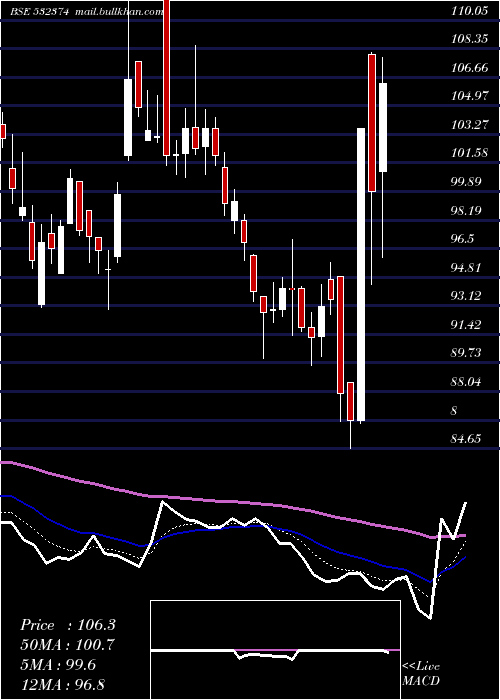The width and height of the screenshot is (500, 700).
Task: Select the 5MA : 99.6 readout
Action: (58, 665)
